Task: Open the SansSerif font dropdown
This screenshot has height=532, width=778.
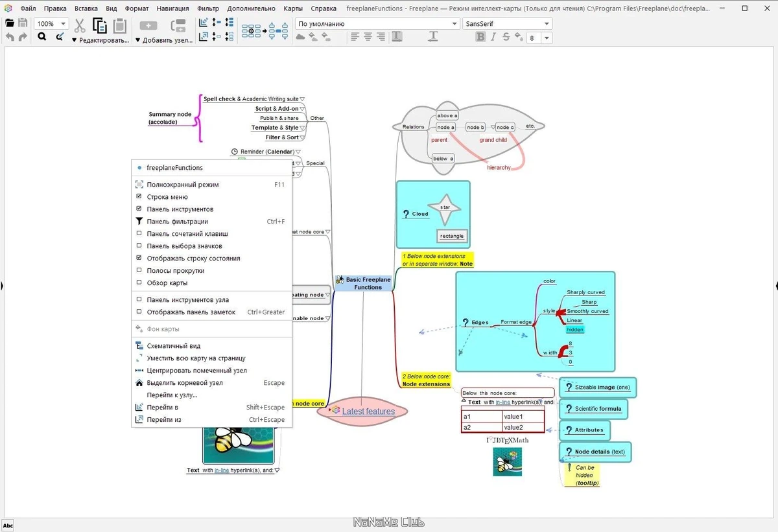Action: point(508,23)
